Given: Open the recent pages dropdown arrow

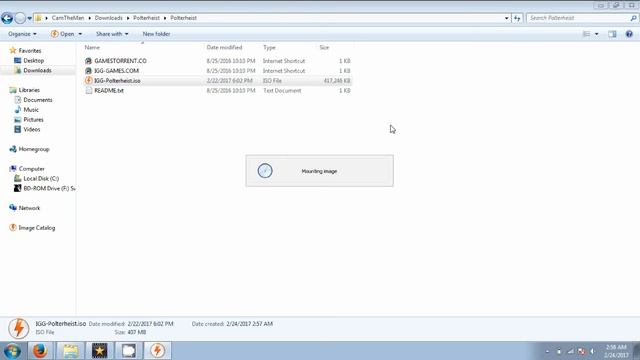Looking at the screenshot, I should (x=29, y=18).
